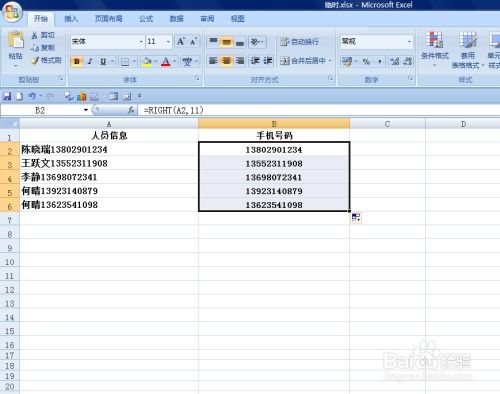This screenshot has height=394, width=500.
Task: Click the borders icon in Font group
Action: [x=125, y=62]
